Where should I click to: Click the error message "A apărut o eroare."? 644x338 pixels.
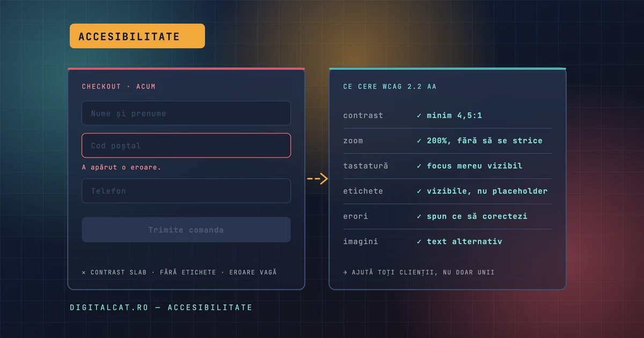tap(121, 167)
